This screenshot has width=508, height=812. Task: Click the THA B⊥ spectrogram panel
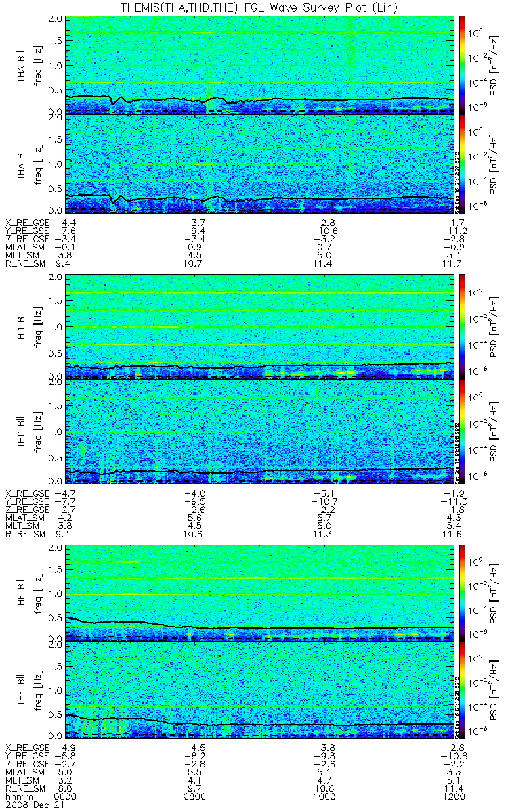pyautogui.click(x=259, y=64)
